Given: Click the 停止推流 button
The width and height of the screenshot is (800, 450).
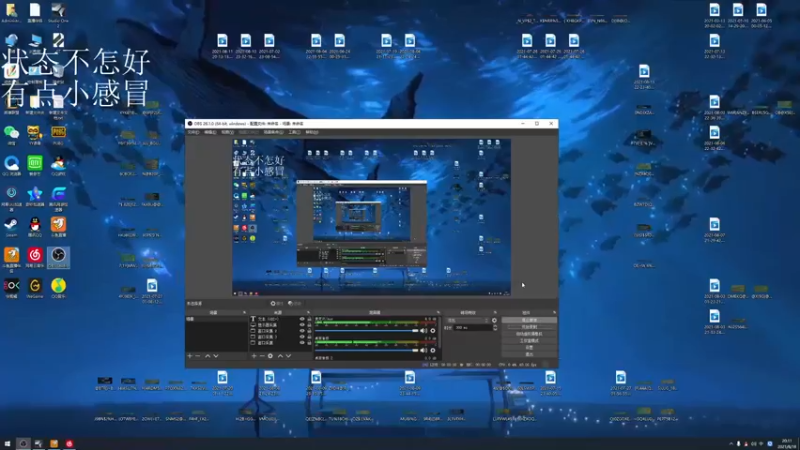Looking at the screenshot, I should click(530, 320).
